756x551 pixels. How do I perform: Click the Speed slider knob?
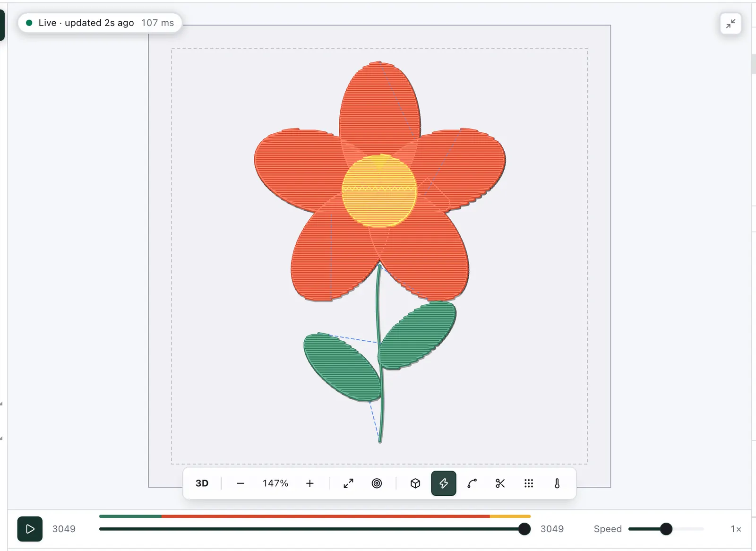pos(666,529)
